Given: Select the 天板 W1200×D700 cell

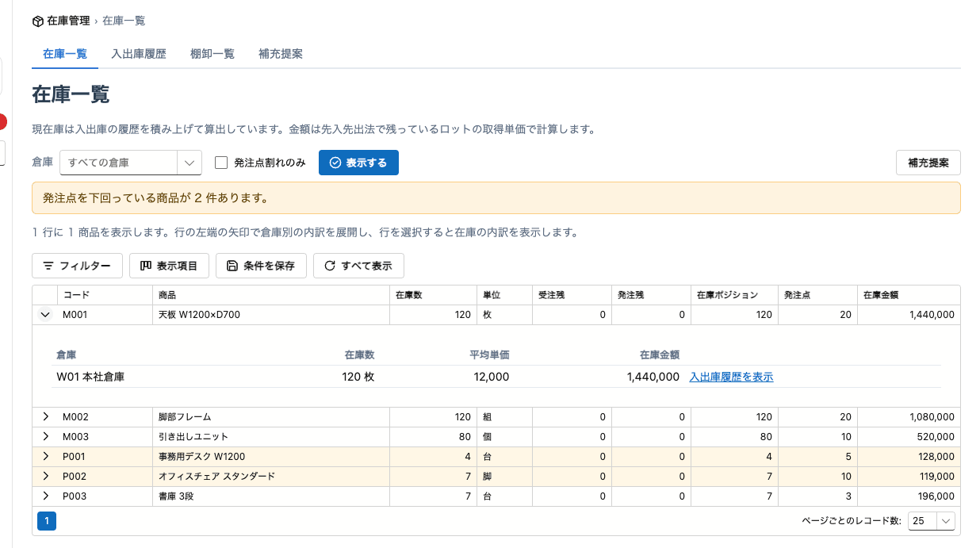Looking at the screenshot, I should tap(271, 315).
